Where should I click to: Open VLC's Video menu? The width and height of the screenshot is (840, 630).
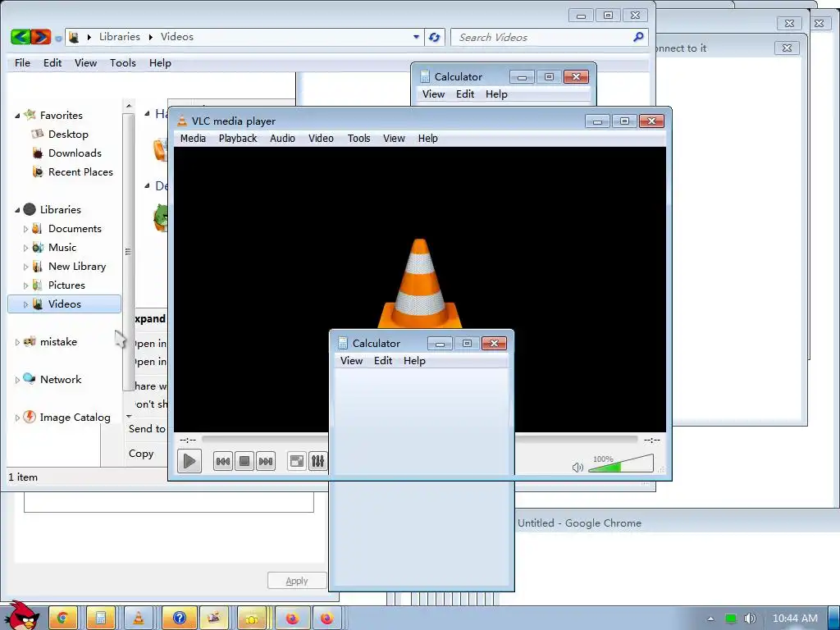point(321,138)
